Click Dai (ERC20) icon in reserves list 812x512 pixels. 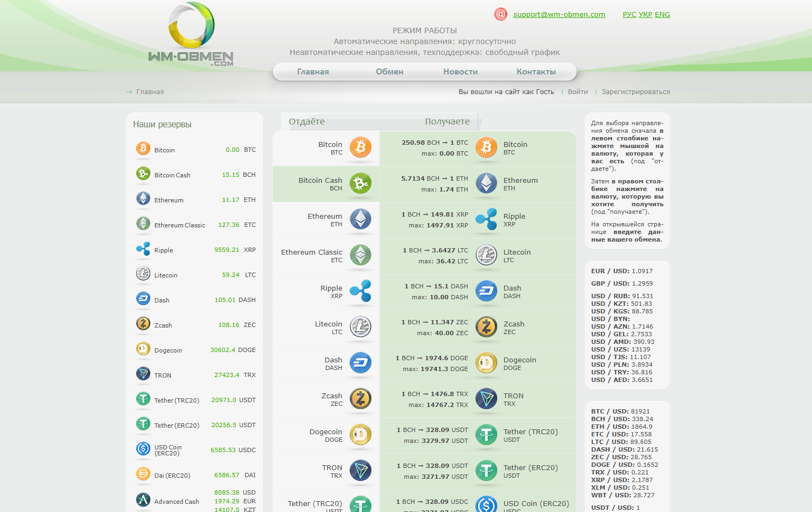[x=143, y=474]
